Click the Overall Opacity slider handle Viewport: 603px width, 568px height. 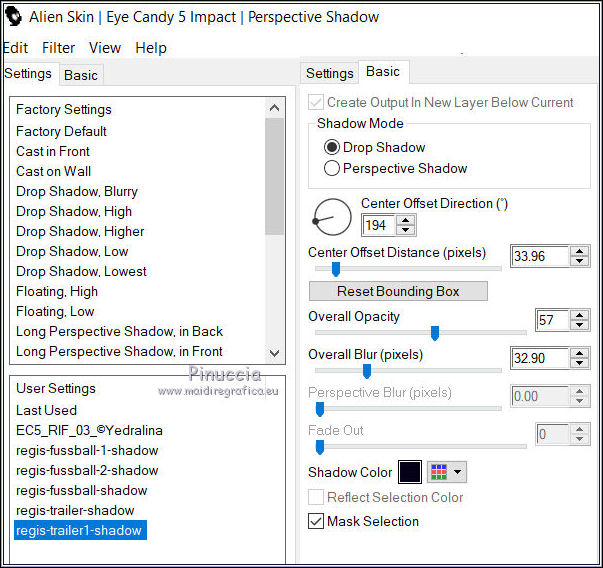[435, 333]
